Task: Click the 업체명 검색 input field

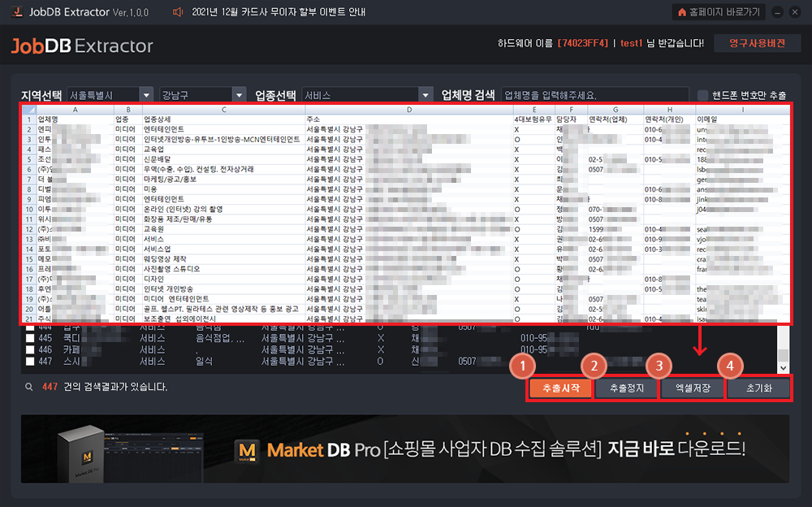Action: point(595,95)
